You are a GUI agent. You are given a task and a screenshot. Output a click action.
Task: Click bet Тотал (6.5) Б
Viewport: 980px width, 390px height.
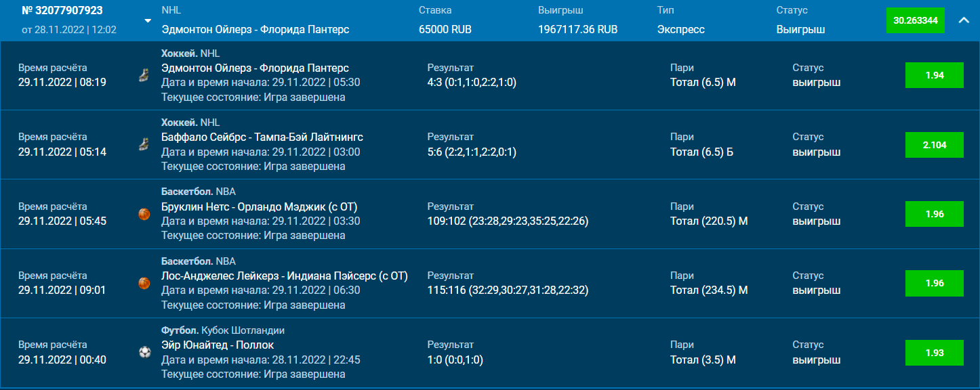coord(701,152)
